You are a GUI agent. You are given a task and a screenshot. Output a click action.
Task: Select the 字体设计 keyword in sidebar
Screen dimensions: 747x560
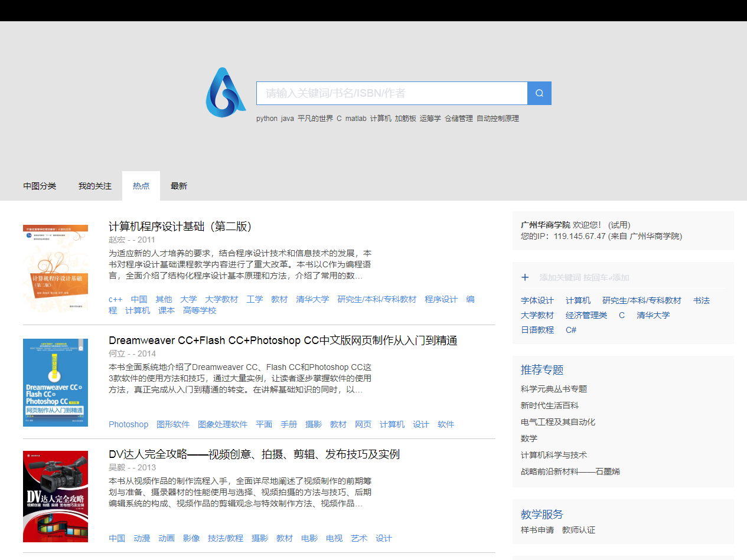537,300
